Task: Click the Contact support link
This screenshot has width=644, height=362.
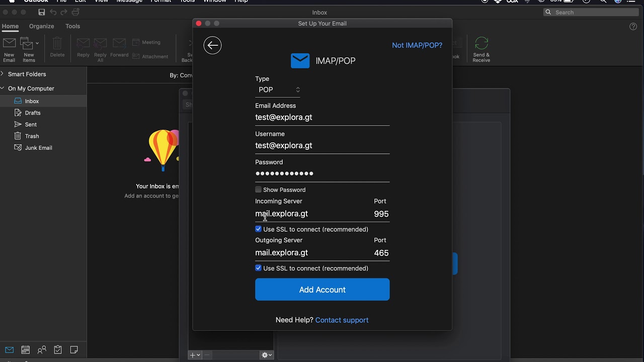Action: (342, 320)
